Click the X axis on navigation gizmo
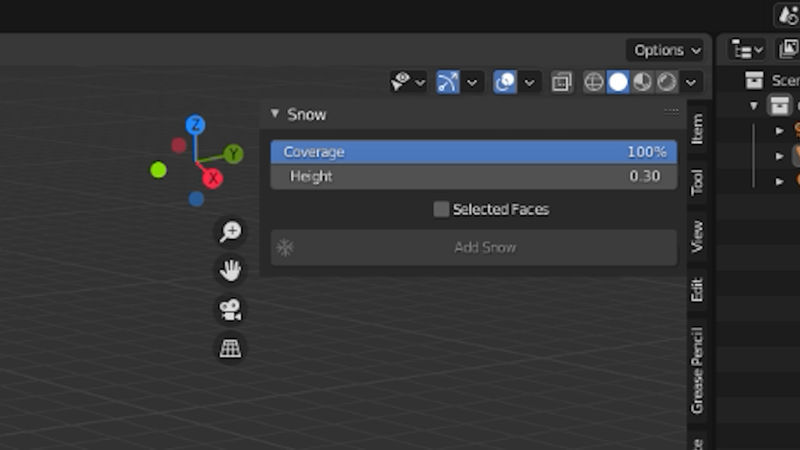The image size is (800, 450). [213, 179]
